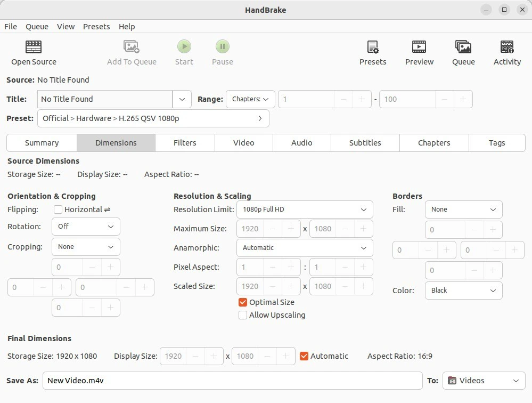Open the Anamorphic dropdown
The width and height of the screenshot is (532, 403).
[x=305, y=248]
